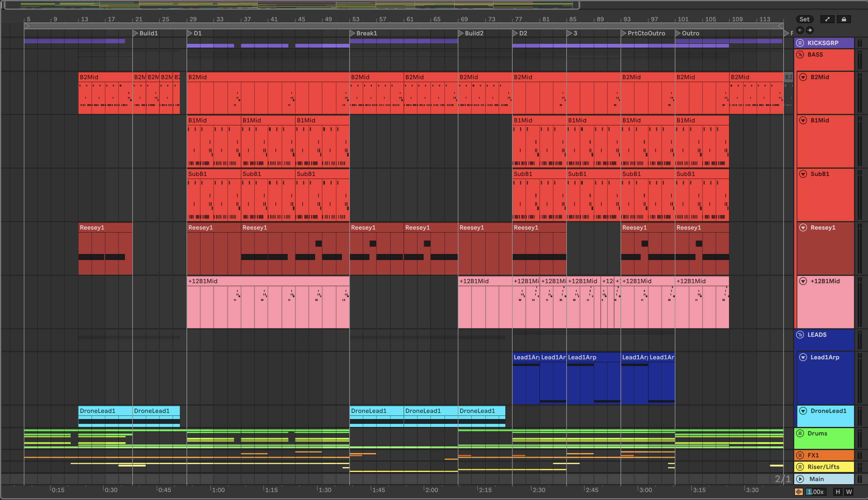868x500 pixels.
Task: Select the DroneLead1 track header
Action: coord(828,411)
